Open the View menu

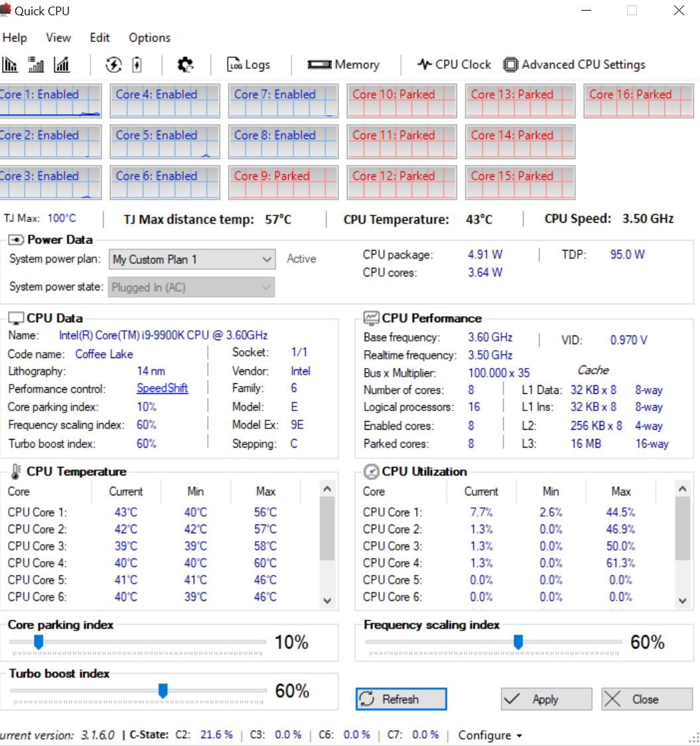click(58, 38)
